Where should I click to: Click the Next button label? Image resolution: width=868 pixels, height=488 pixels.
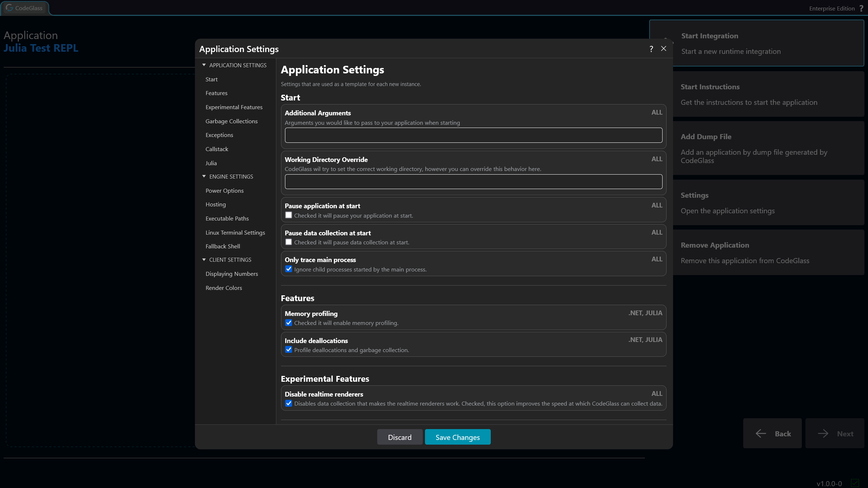click(x=845, y=433)
